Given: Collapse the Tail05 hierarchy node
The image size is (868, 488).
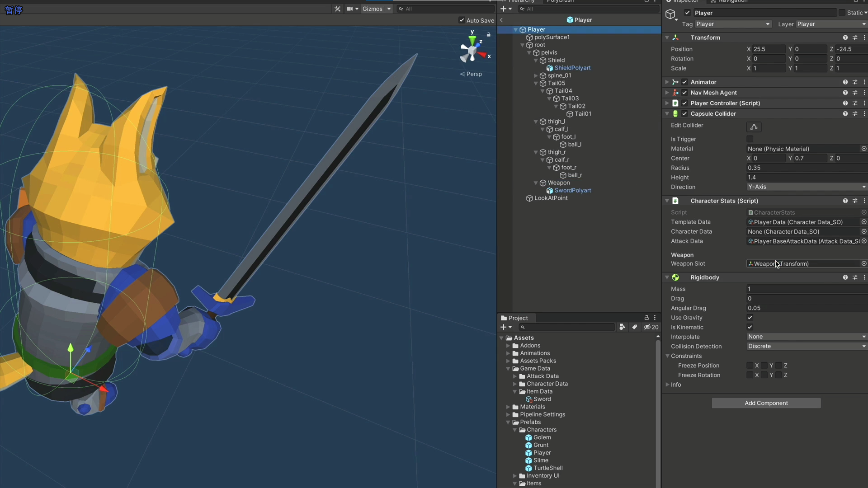Looking at the screenshot, I should (536, 83).
